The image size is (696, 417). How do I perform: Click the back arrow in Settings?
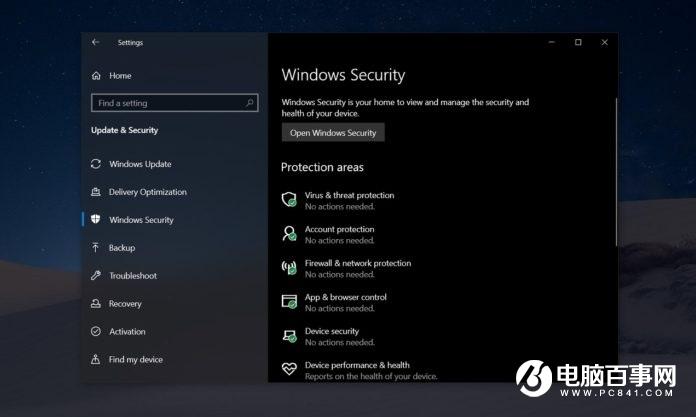click(x=95, y=42)
